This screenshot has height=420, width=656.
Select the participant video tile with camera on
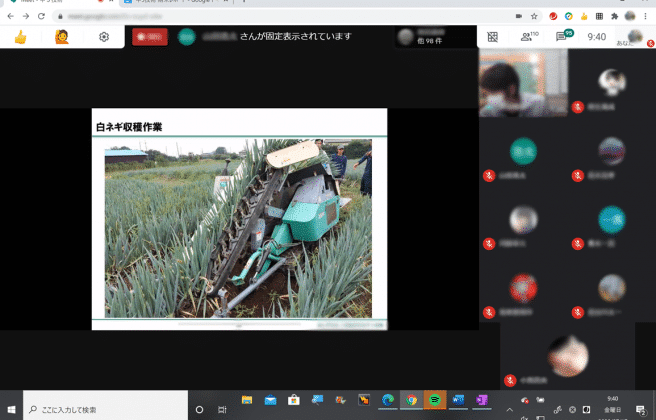(x=523, y=83)
